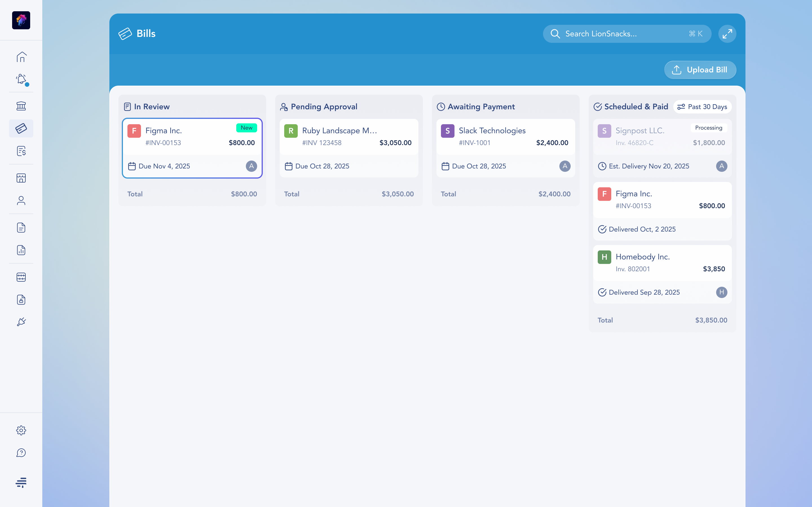Open the help chat question icon

(x=21, y=453)
